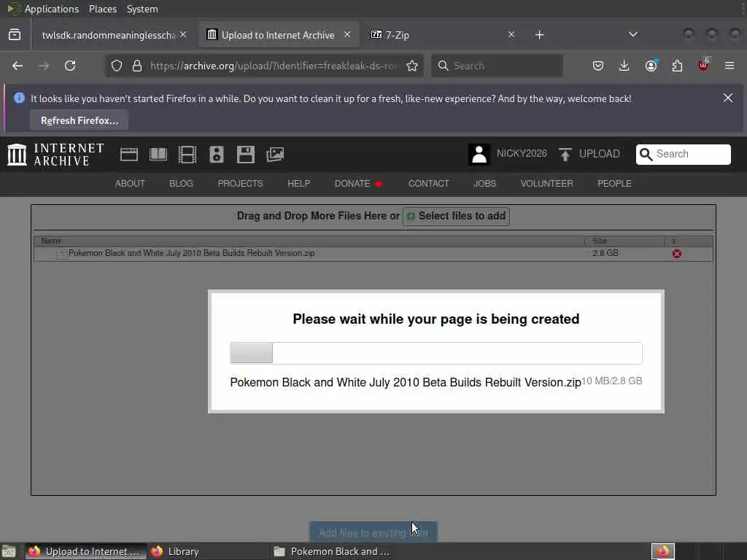Open the PEOPLE link
747x560 pixels.
point(614,184)
